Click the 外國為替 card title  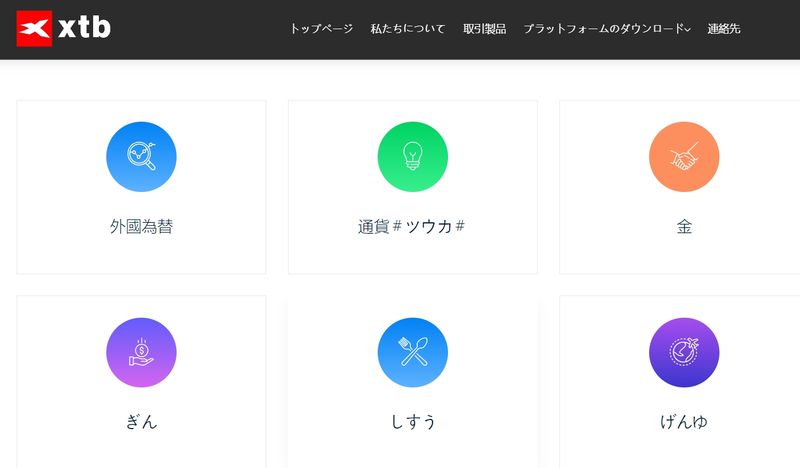pos(141,226)
